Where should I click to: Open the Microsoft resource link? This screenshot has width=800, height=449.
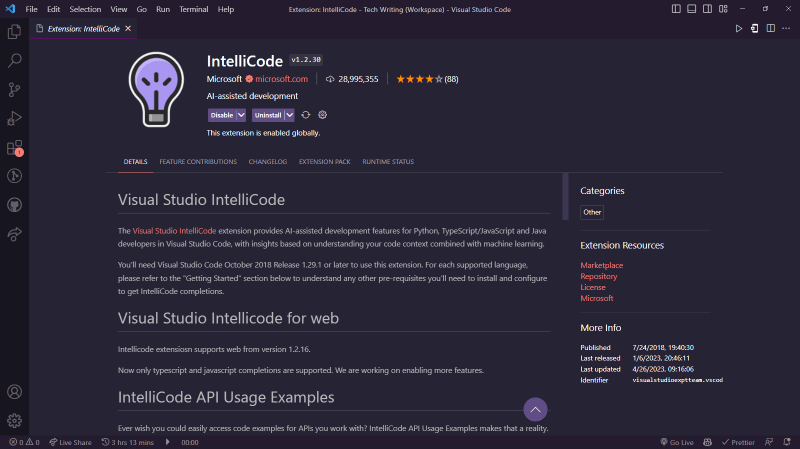click(x=596, y=298)
